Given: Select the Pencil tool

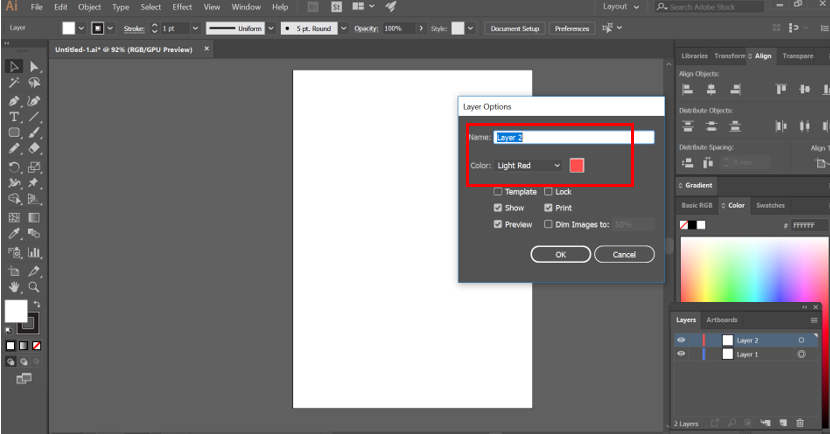Looking at the screenshot, I should point(14,149).
